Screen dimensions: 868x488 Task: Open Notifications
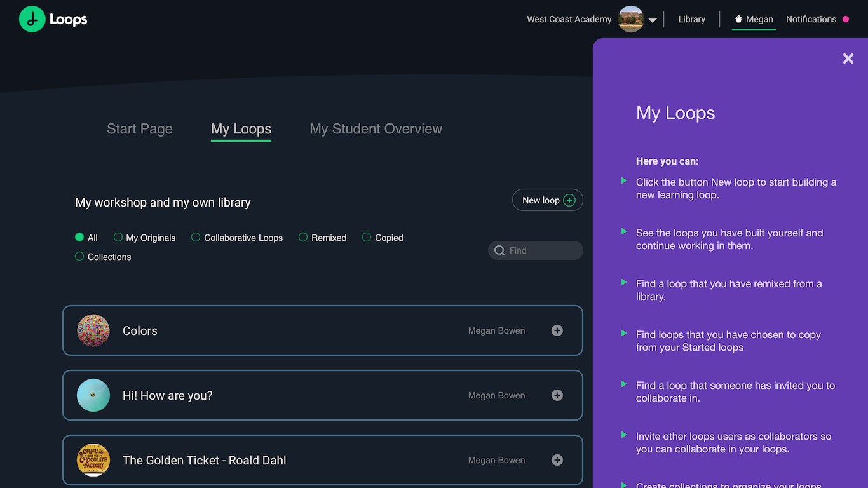(811, 19)
